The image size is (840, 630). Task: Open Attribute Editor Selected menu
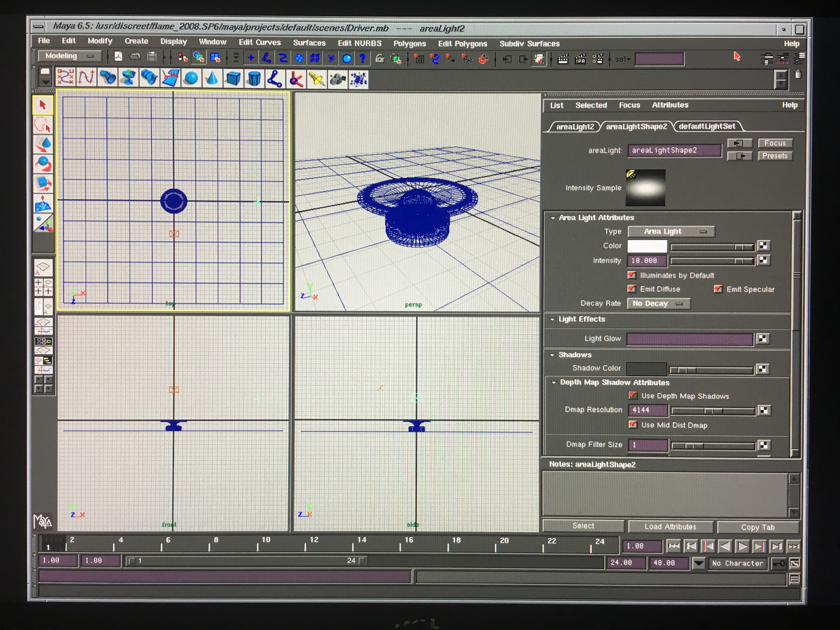click(x=591, y=105)
